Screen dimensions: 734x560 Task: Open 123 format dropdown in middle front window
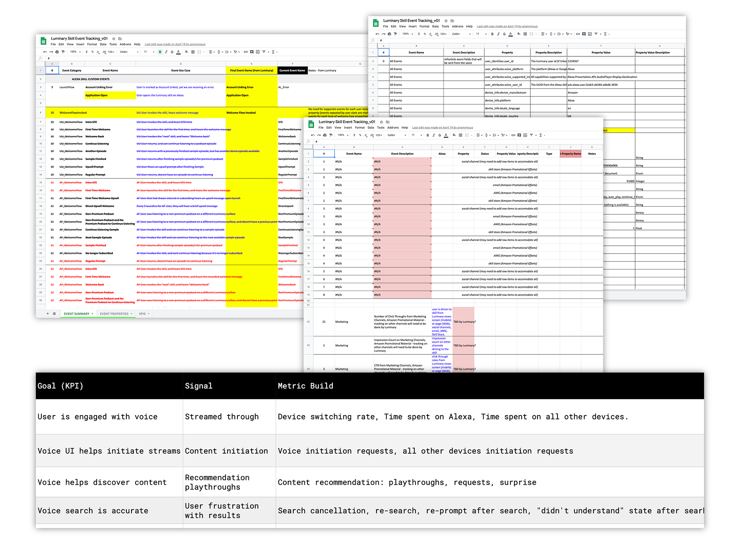tap(379, 135)
